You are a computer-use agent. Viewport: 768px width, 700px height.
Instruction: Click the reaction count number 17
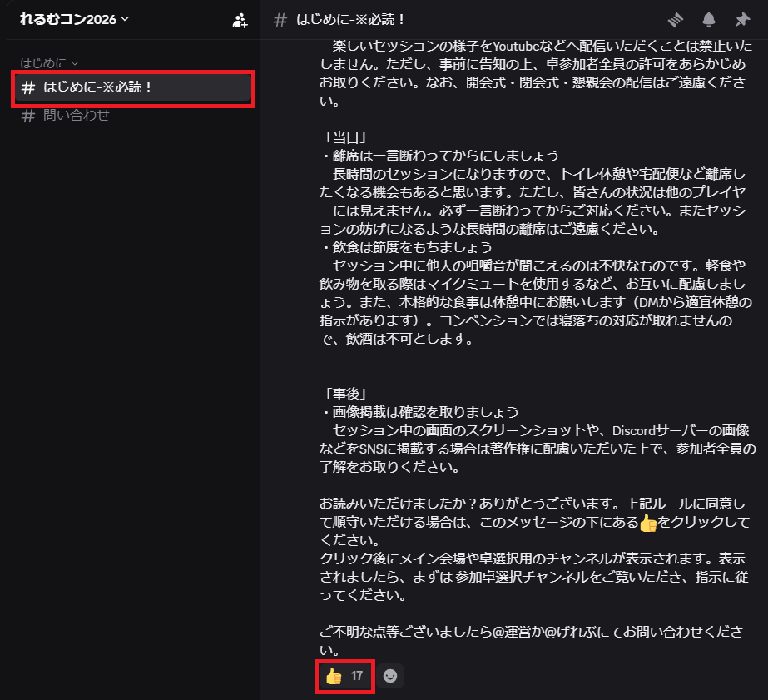point(357,676)
